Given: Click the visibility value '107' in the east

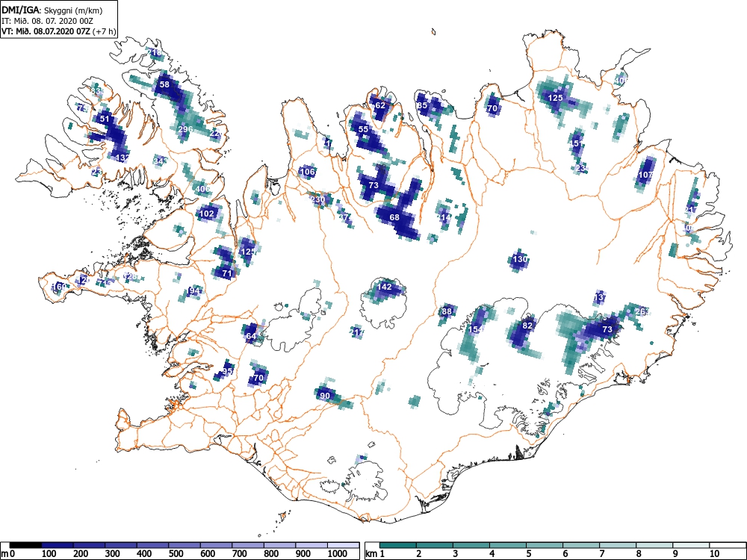Looking at the screenshot, I should [645, 175].
